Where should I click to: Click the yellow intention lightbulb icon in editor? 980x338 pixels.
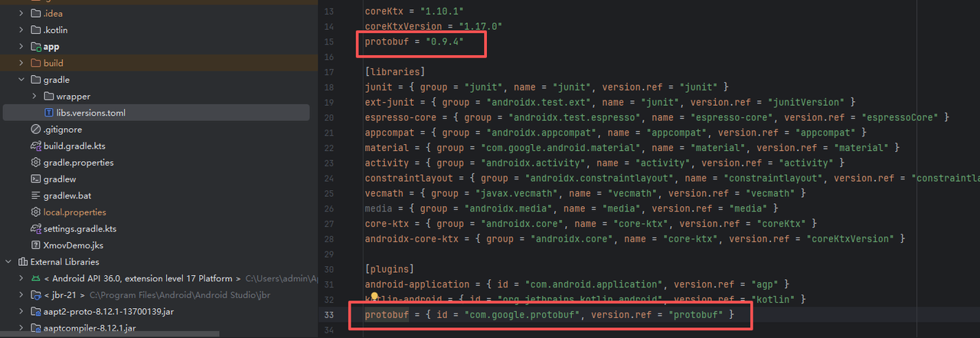(374, 298)
